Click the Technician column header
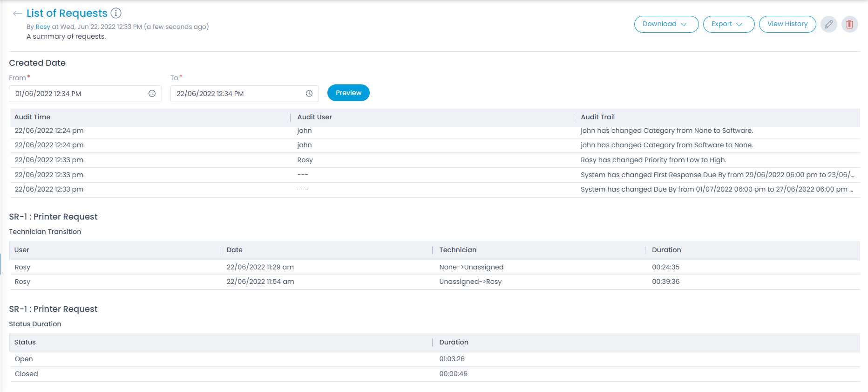This screenshot has height=392, width=868. coord(458,250)
